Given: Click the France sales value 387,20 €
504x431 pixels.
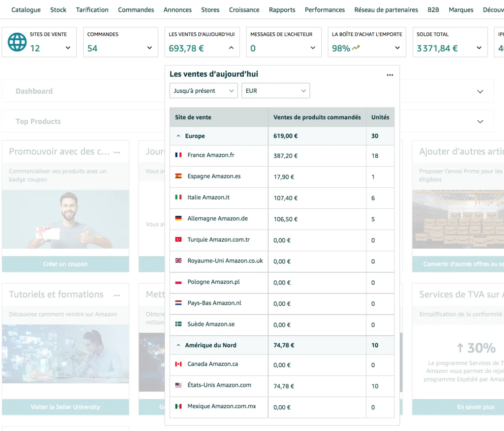Looking at the screenshot, I should coord(286,156).
